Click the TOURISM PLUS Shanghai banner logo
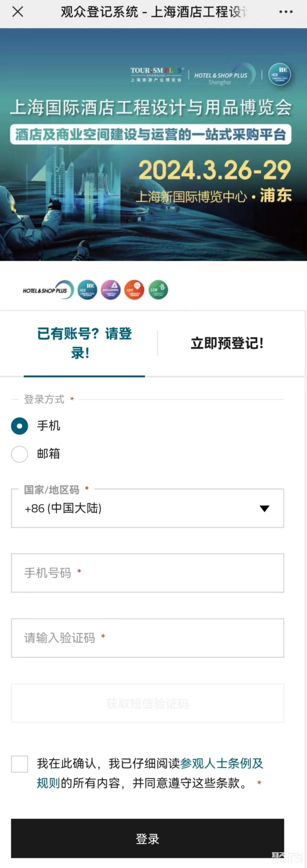This screenshot has height=868, width=307. pos(157,75)
